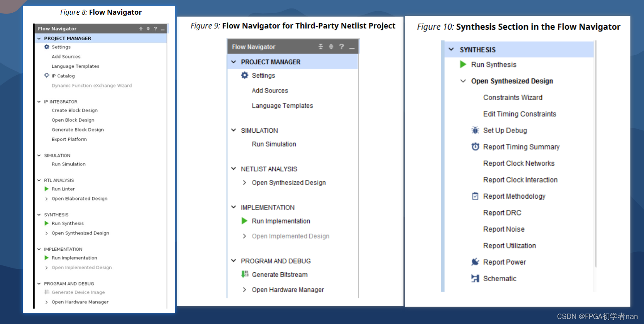Image resolution: width=644 pixels, height=324 pixels.
Task: Click Report Clock Interaction
Action: point(520,180)
